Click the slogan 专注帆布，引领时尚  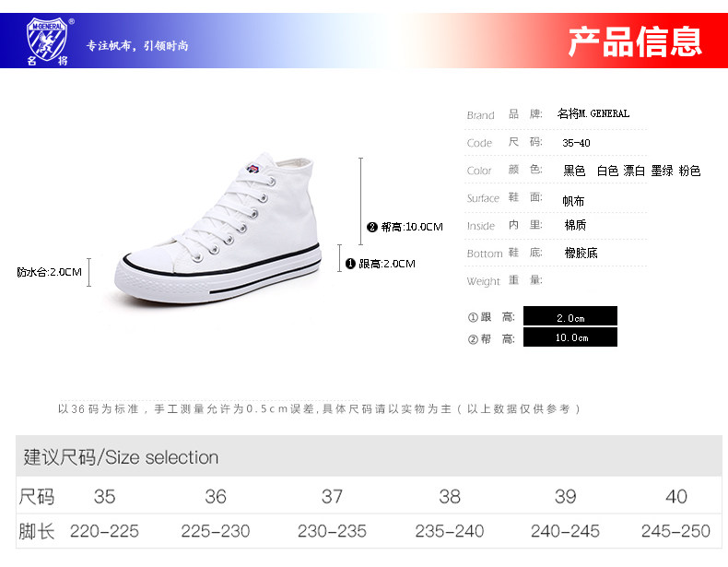137,46
